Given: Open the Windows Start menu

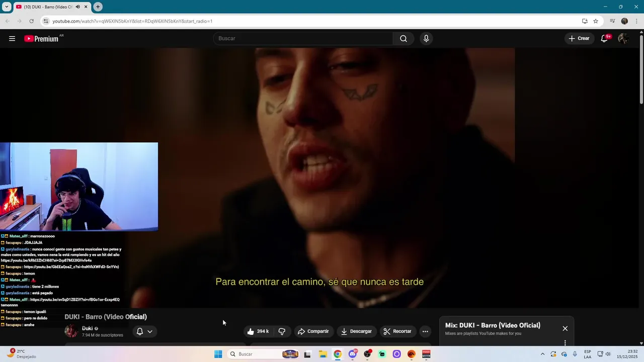Looking at the screenshot, I should coord(218,354).
